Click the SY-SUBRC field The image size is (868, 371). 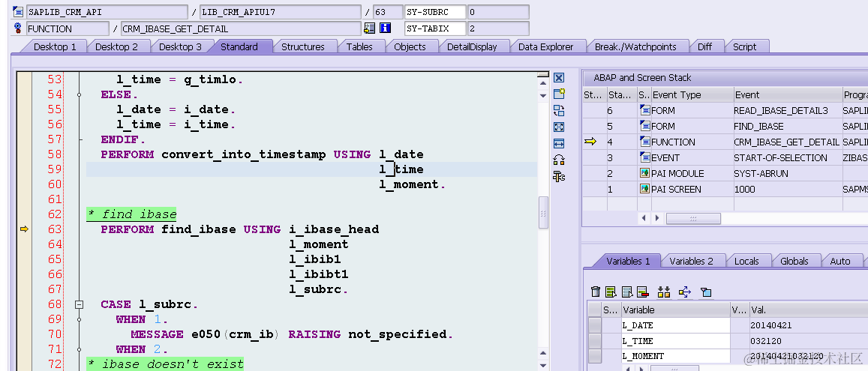pos(498,12)
